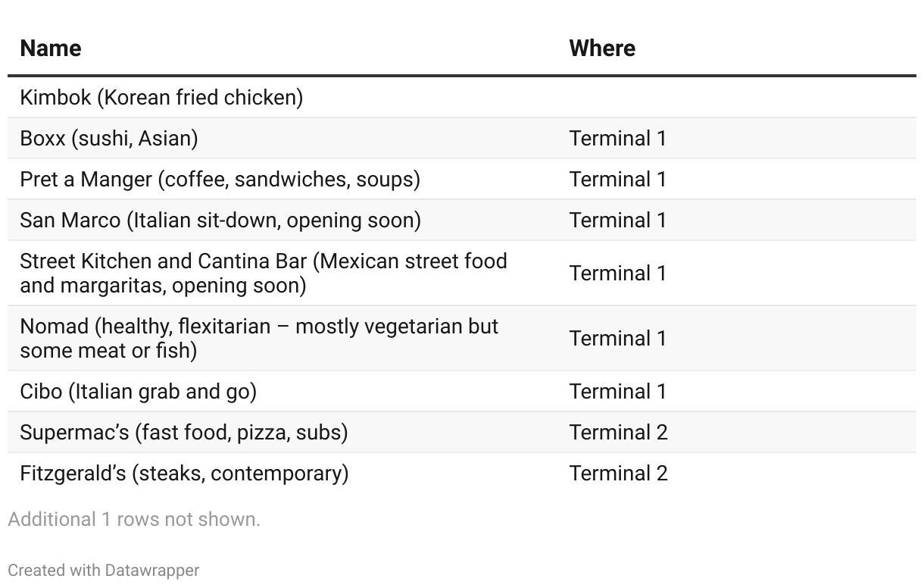The height and width of the screenshot is (588, 924).
Task: Select the Pret a Manger name cell
Action: [220, 180]
